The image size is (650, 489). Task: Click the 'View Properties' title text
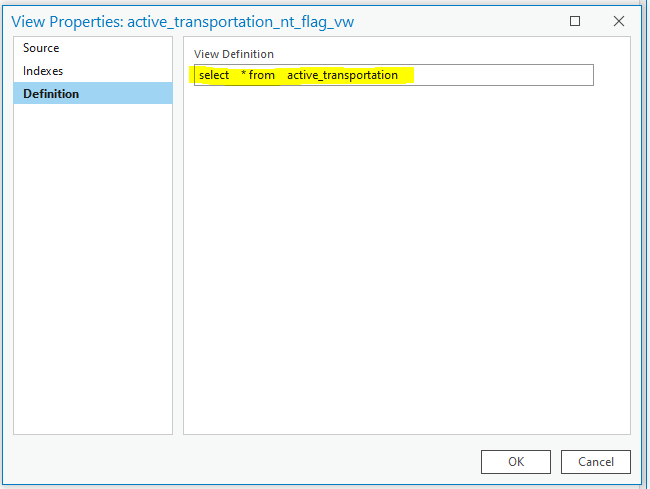click(x=66, y=21)
